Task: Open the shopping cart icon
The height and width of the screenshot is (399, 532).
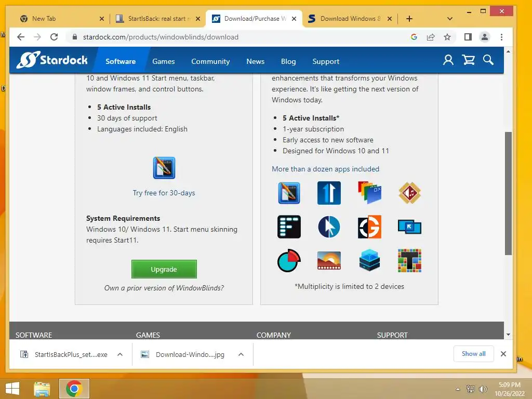Action: click(x=468, y=60)
